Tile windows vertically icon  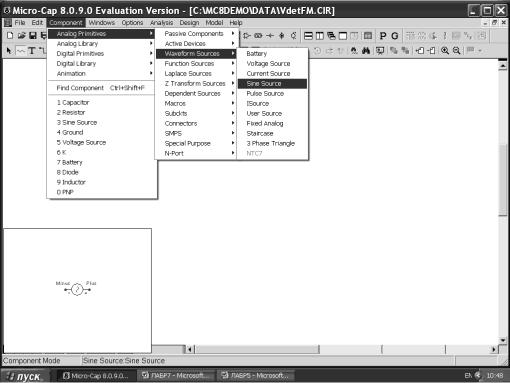tap(320, 36)
